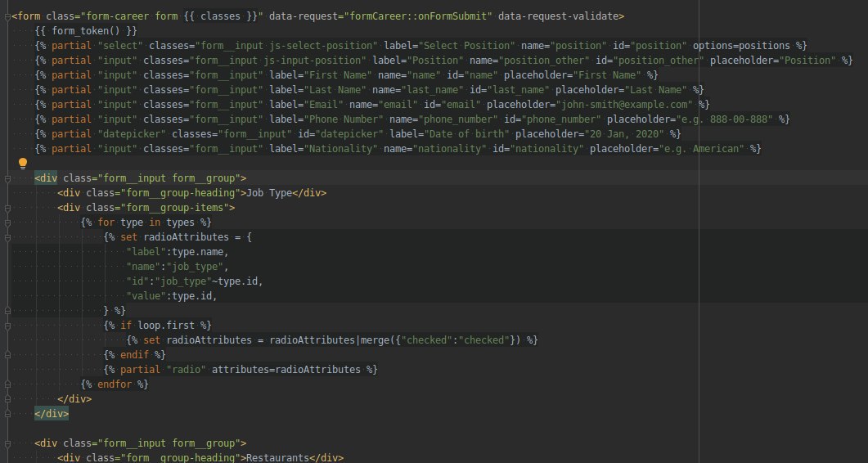Click the 'Select Position' label value
The width and height of the screenshot is (868, 463).
pos(466,46)
